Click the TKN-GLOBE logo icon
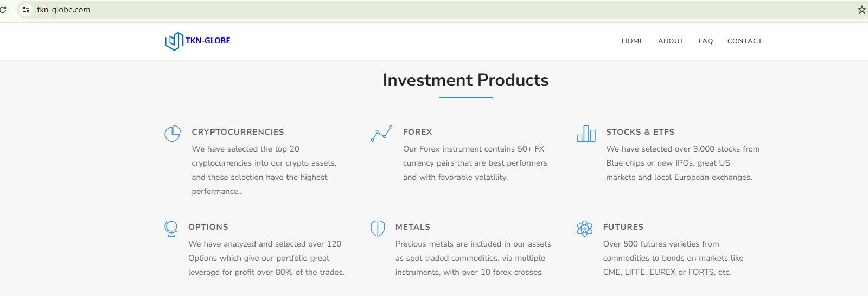The image size is (868, 296). tap(174, 41)
